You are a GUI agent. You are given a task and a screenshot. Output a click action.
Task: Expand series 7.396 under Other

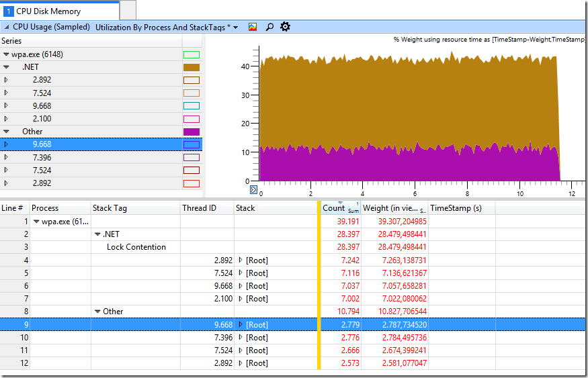(x=6, y=157)
